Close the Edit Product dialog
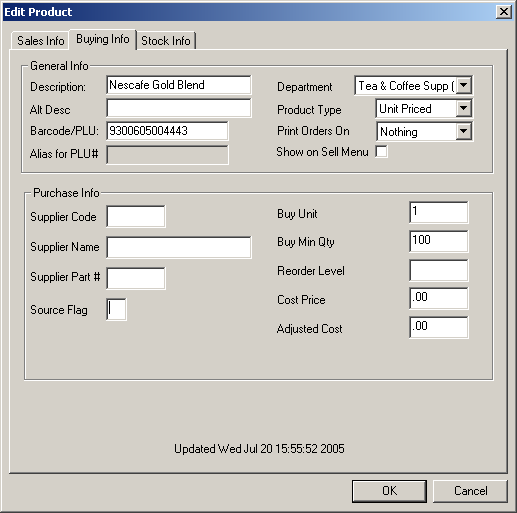Viewport: 517px width, 513px height. (x=504, y=12)
